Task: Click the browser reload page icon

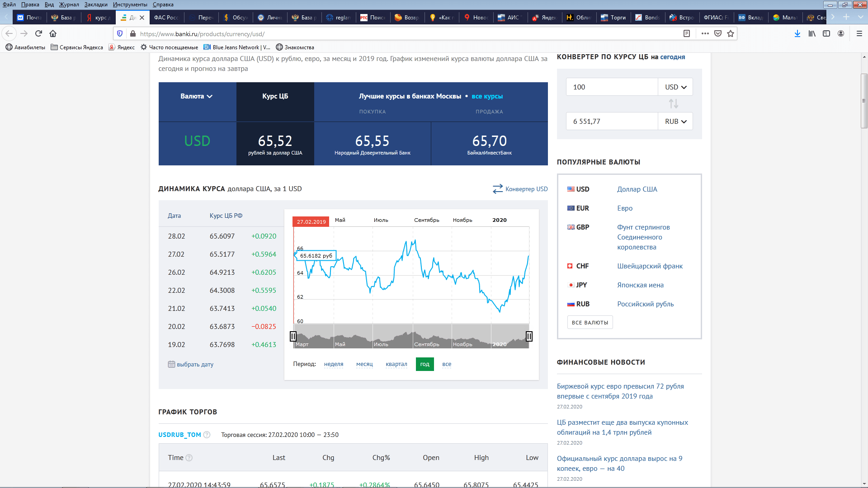Action: (38, 33)
